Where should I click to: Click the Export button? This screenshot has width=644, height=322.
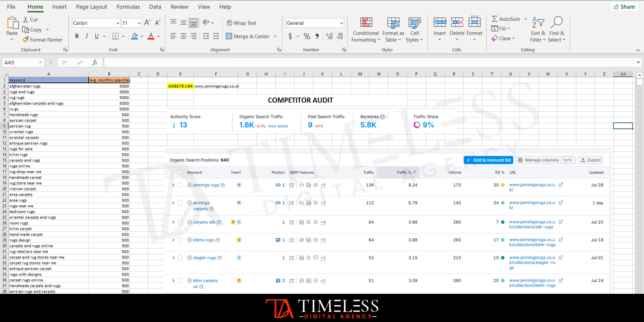(x=591, y=160)
